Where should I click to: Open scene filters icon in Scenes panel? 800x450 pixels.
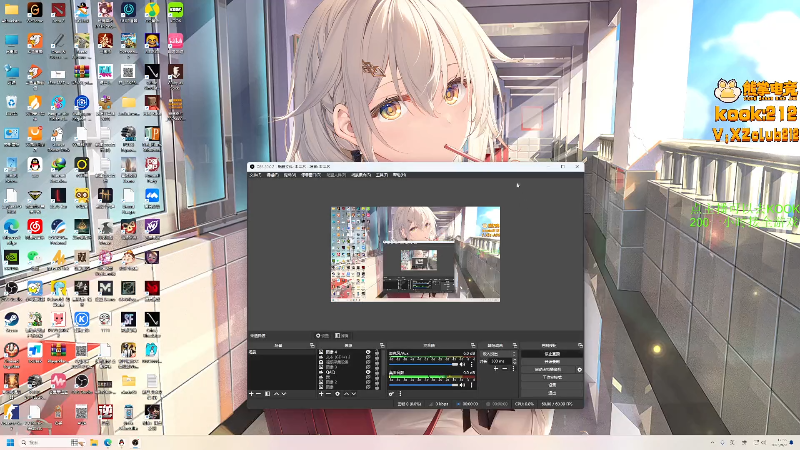pos(267,394)
